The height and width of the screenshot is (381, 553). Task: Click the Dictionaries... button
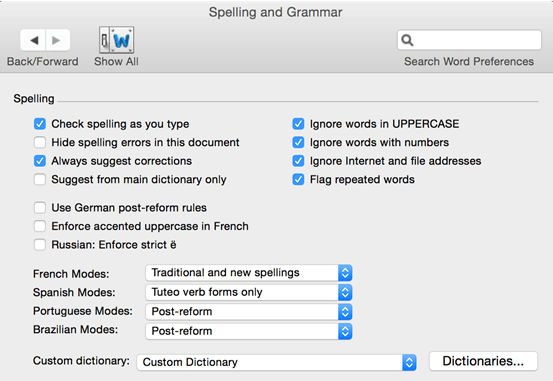pos(483,361)
